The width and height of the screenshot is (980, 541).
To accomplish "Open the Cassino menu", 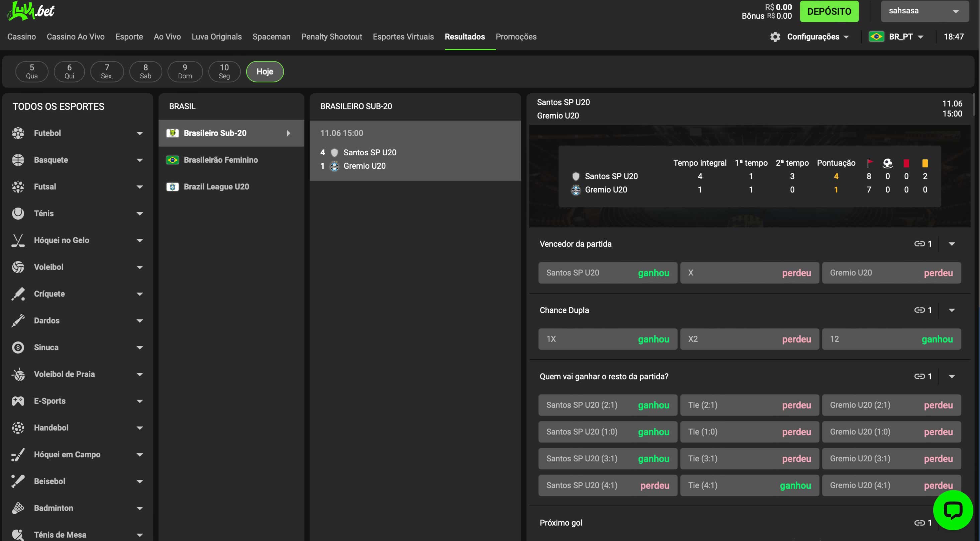I will pos(22,36).
